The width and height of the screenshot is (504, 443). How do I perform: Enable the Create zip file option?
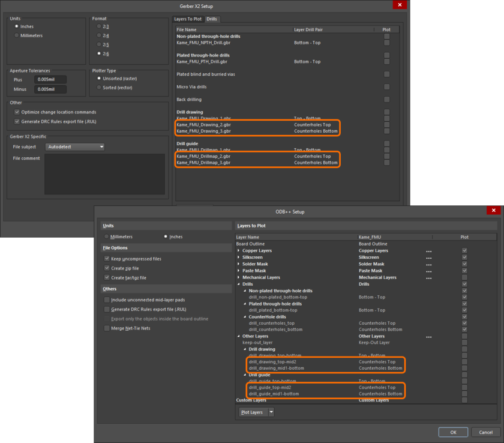point(107,267)
